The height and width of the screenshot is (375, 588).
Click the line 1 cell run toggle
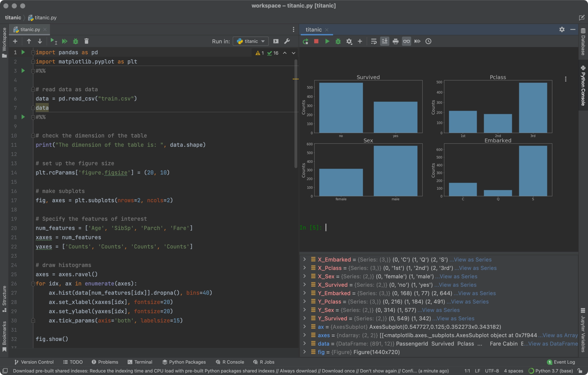[23, 52]
